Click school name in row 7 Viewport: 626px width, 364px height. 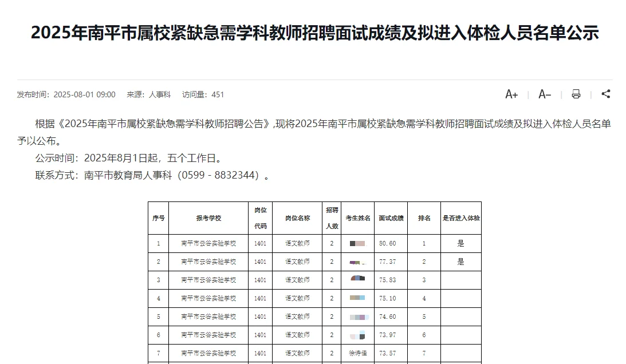point(208,353)
